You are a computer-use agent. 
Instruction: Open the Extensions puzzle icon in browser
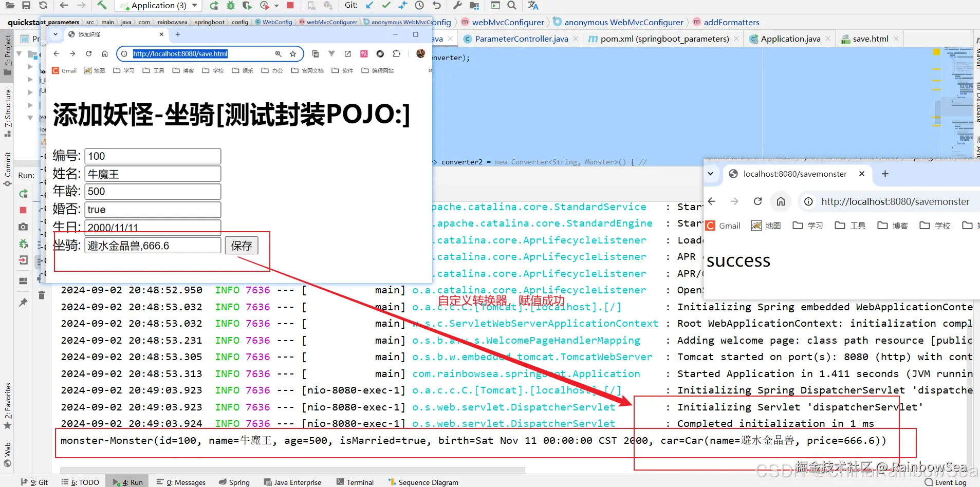(396, 53)
